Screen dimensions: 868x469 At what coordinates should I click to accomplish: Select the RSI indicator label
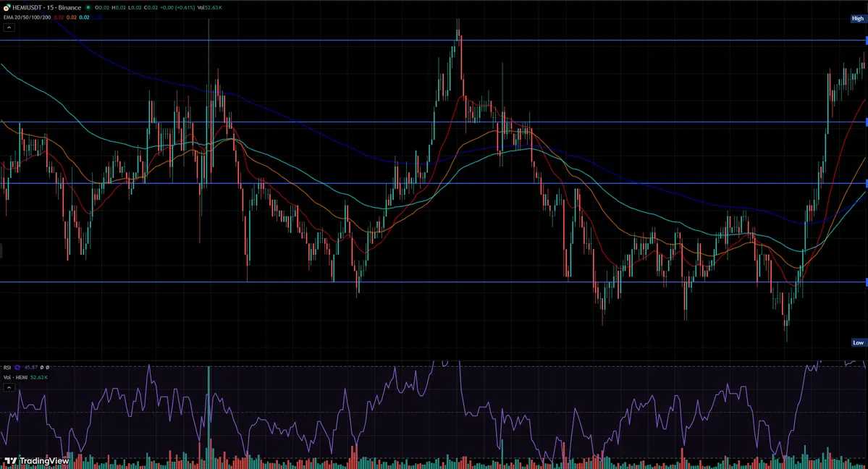pos(7,368)
